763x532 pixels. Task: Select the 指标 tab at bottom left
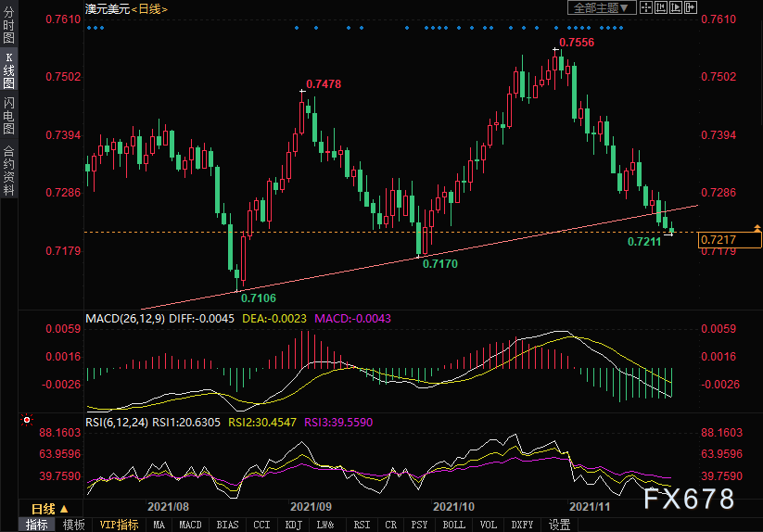[x=37, y=525]
